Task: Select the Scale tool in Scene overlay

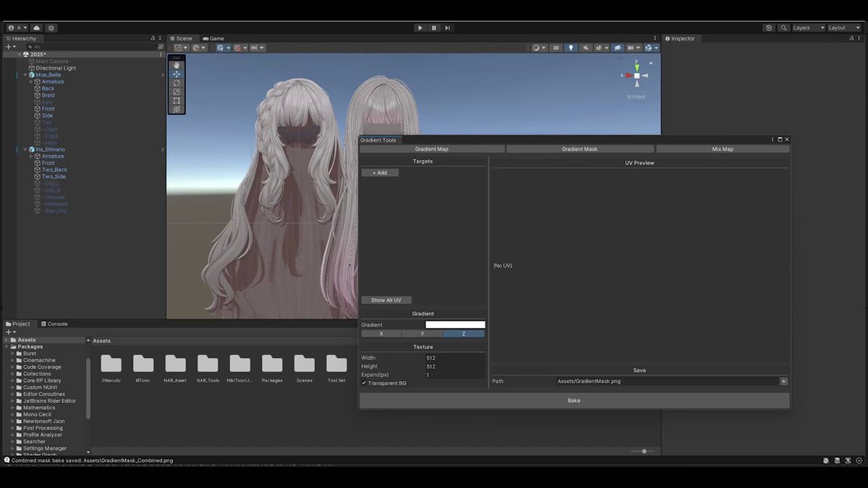Action: (x=176, y=92)
